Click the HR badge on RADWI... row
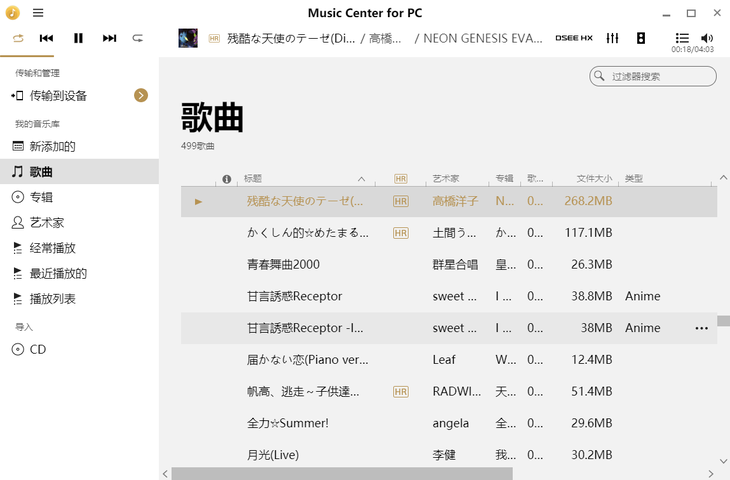 pos(400,392)
